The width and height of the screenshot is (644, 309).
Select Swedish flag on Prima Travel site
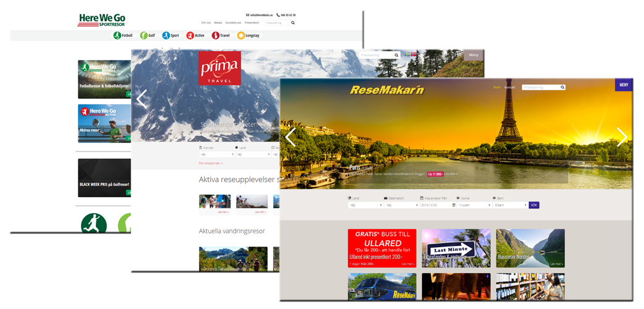(407, 54)
